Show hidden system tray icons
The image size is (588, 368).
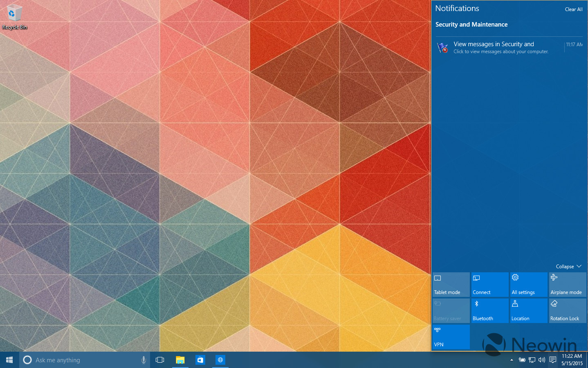coord(512,360)
